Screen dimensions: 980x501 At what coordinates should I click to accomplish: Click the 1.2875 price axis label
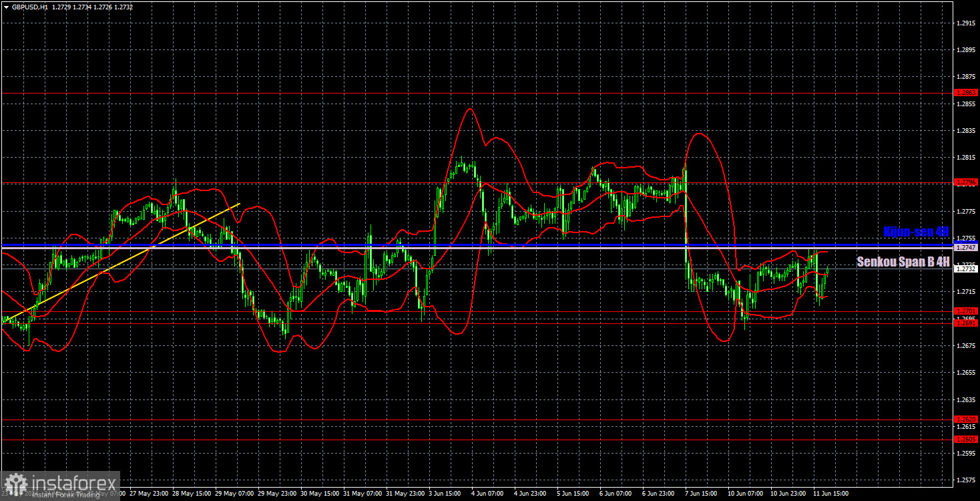coord(966,77)
